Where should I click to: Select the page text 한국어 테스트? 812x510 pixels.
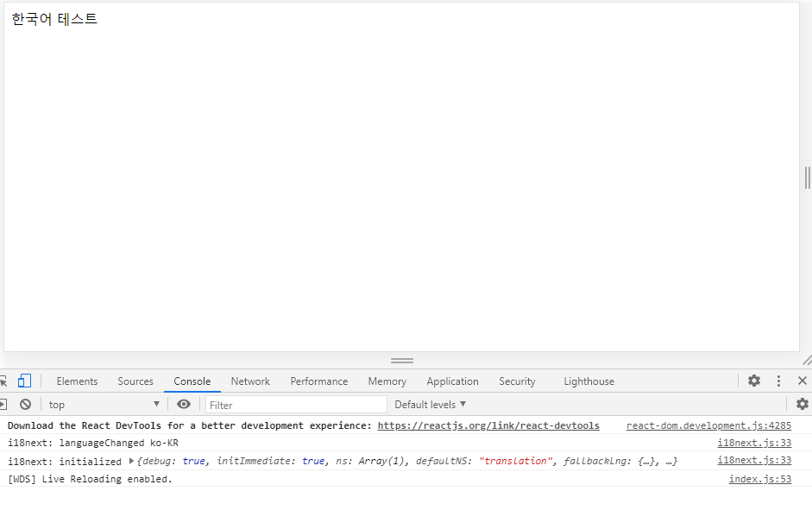(54, 19)
